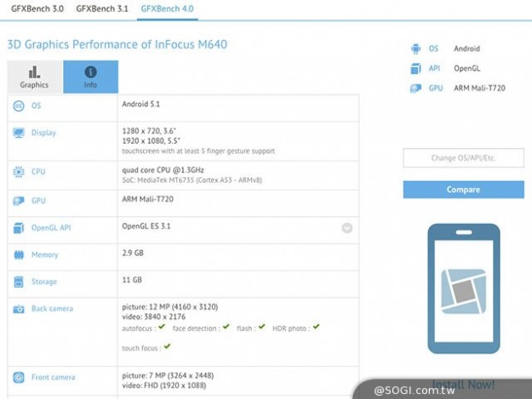The height and width of the screenshot is (399, 532).
Task: Click the HDR photo checkmark
Action: [x=316, y=327]
